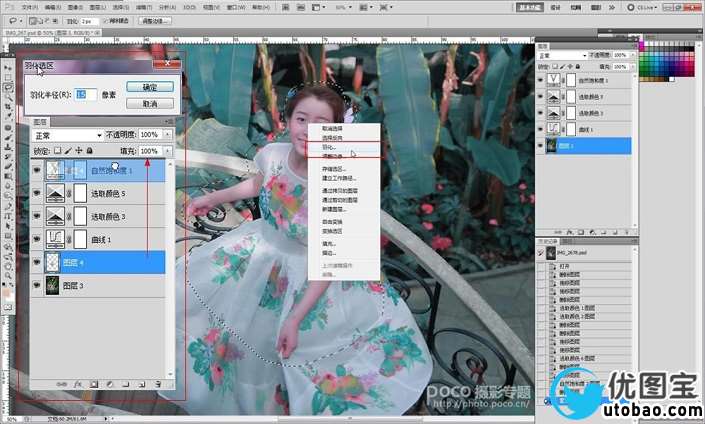Screen dimensions: 705x424
Task: Click the 确定 button in feather dialog
Action: coord(150,87)
